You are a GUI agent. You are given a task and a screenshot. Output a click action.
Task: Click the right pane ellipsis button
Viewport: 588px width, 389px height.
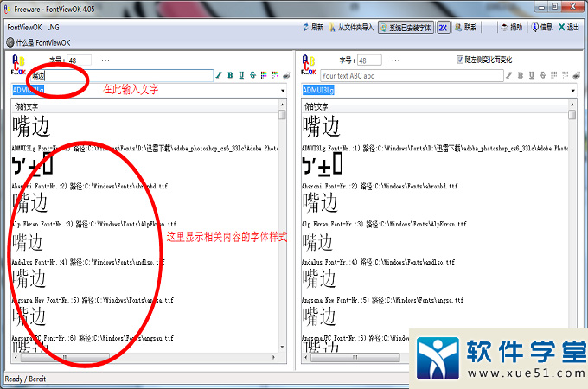(x=396, y=60)
